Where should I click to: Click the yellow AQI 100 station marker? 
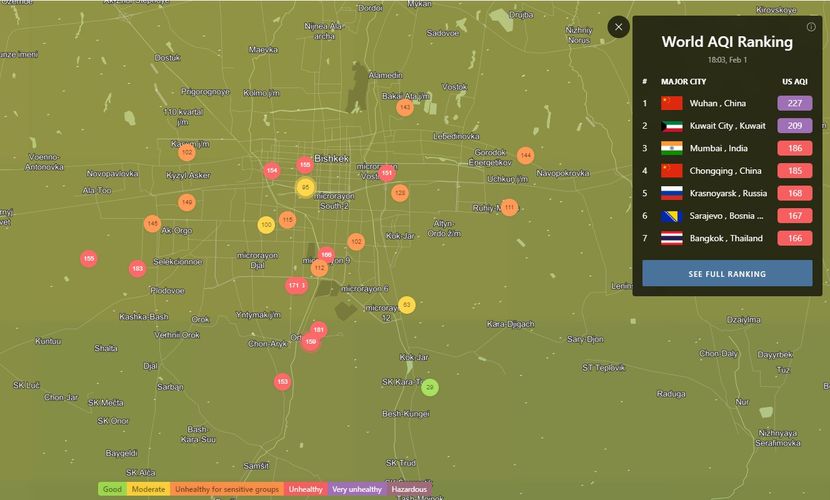266,225
